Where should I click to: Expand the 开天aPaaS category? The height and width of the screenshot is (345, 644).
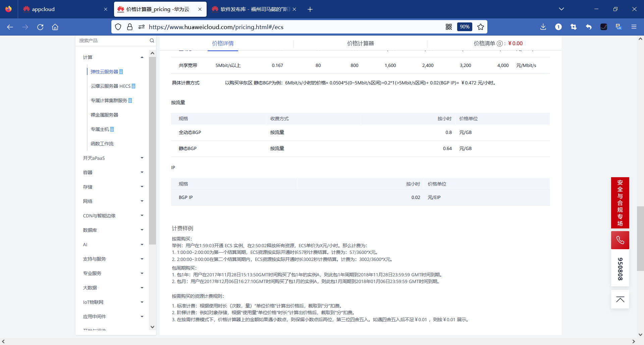[x=142, y=158]
